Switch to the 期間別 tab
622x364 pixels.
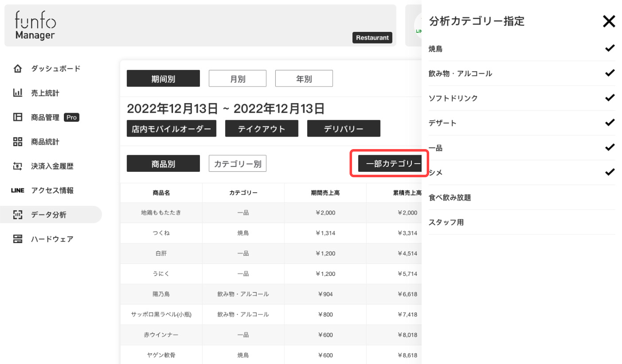point(163,79)
